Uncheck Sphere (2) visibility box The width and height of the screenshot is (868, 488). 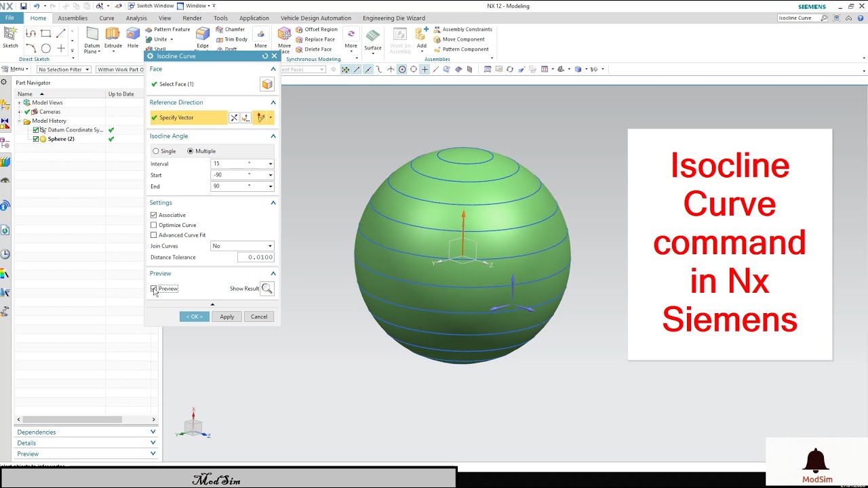36,139
